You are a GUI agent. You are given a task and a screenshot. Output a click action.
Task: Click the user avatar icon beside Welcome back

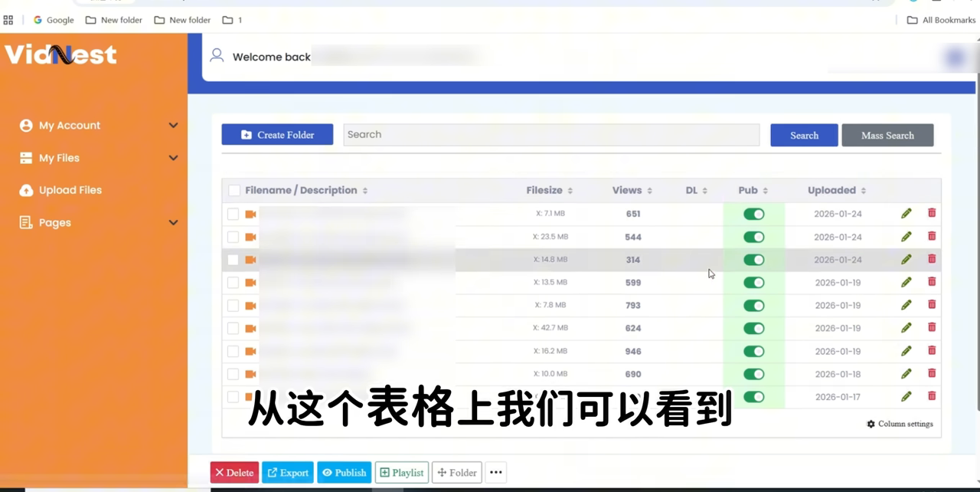pos(217,56)
